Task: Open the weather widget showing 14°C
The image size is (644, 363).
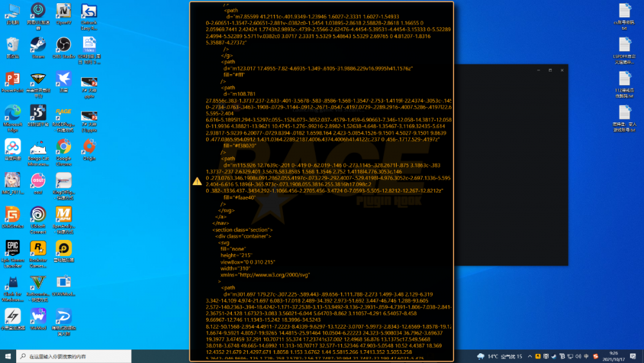Action: (500, 357)
